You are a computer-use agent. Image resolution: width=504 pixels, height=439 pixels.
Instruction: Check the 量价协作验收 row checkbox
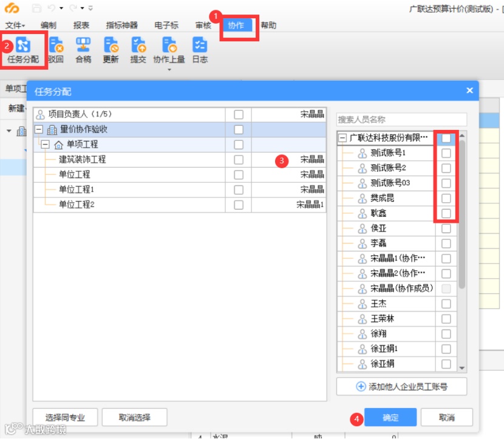tap(239, 129)
